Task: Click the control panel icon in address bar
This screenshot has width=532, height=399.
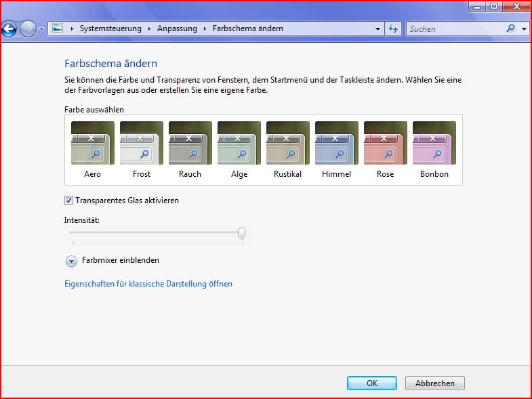Action: click(58, 28)
